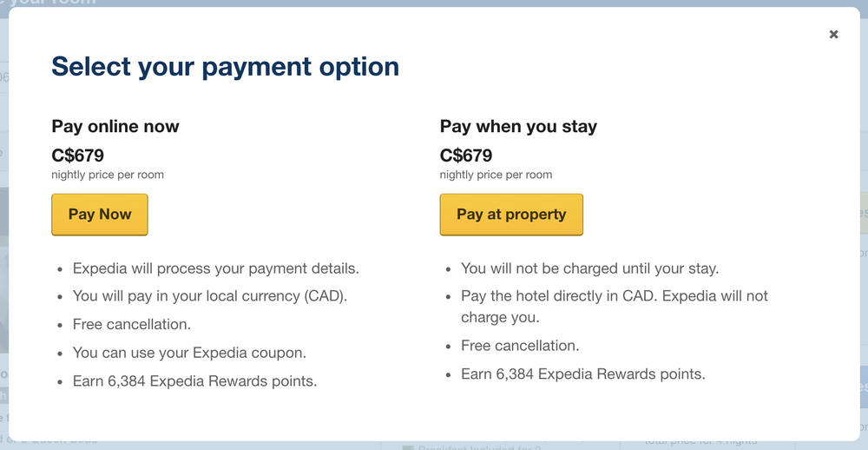This screenshot has width=868, height=450.
Task: Click the 'Select your payment option' heading
Action: coord(226,66)
